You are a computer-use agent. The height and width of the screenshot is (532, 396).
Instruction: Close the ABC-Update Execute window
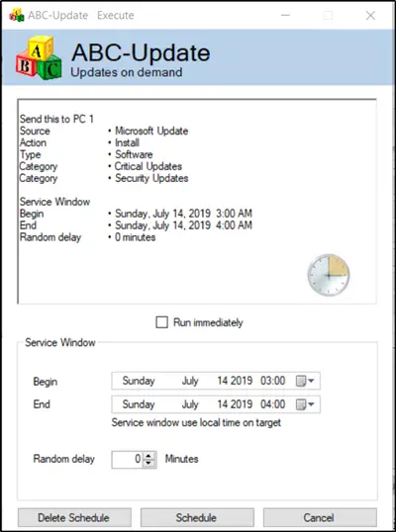[x=370, y=15]
